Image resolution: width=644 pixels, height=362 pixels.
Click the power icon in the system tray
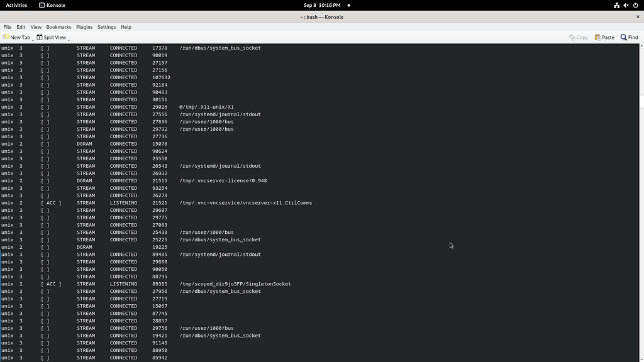pos(635,5)
